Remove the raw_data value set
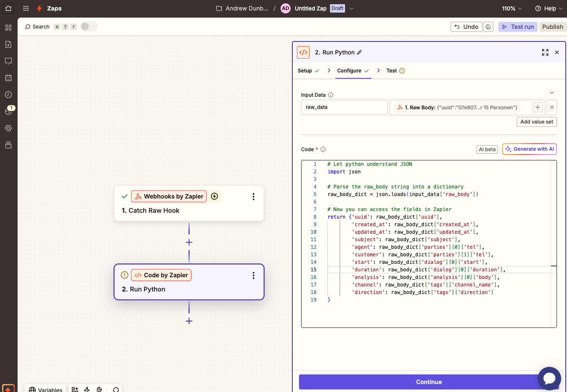Viewport: 567px width, 392px height. tap(552, 107)
